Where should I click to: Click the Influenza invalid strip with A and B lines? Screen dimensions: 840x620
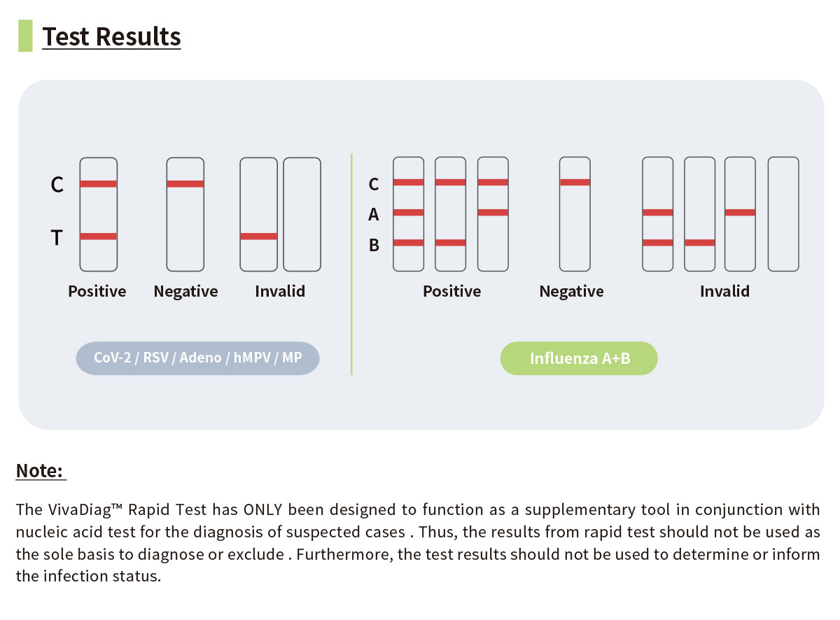tap(657, 214)
